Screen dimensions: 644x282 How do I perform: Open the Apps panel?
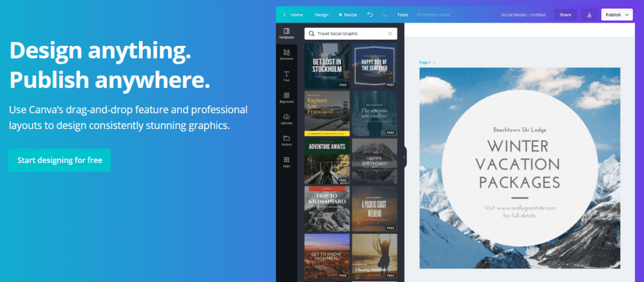click(286, 162)
